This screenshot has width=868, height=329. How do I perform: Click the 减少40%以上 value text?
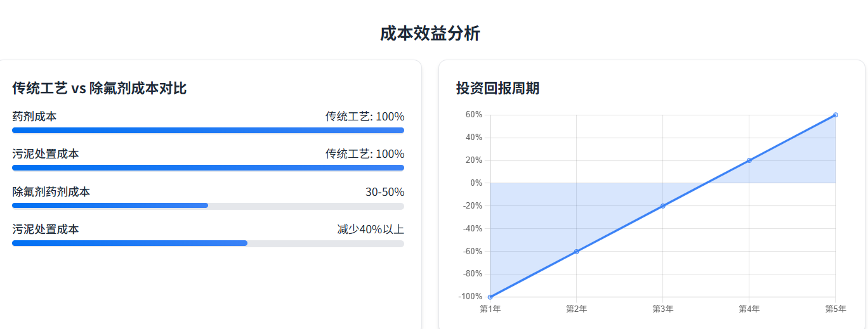pyautogui.click(x=371, y=229)
